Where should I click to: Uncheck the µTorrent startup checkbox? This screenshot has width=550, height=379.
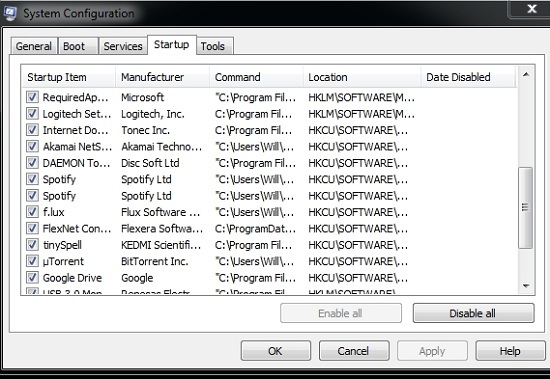pyautogui.click(x=32, y=261)
